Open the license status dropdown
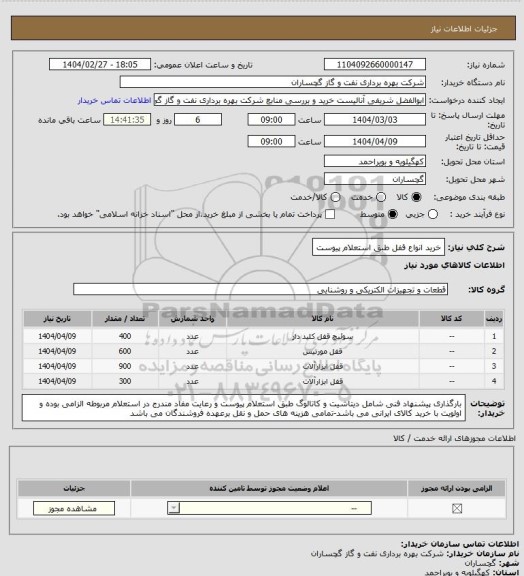 pyautogui.click(x=269, y=508)
